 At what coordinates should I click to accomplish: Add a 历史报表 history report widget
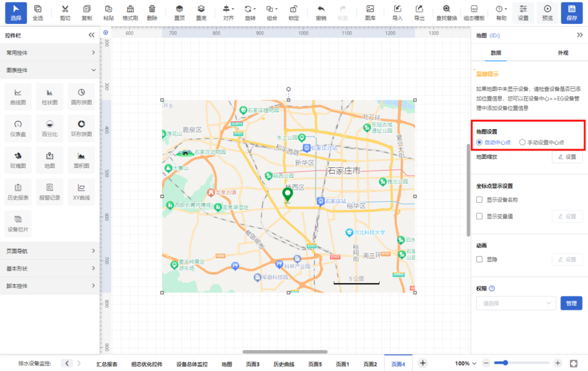(x=18, y=192)
